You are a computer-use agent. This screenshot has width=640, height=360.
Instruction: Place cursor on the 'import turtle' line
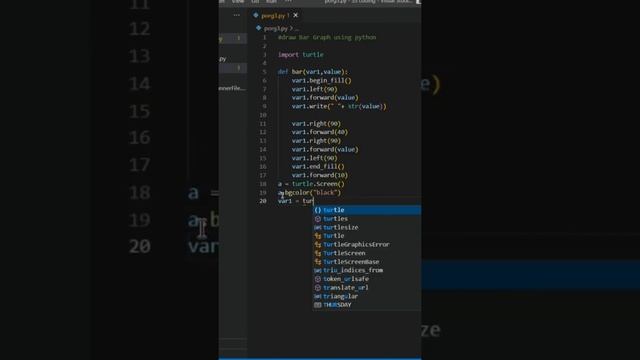click(x=301, y=55)
